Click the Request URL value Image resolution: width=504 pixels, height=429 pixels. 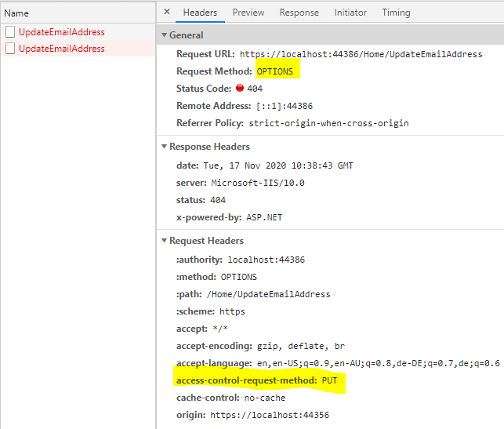[361, 54]
